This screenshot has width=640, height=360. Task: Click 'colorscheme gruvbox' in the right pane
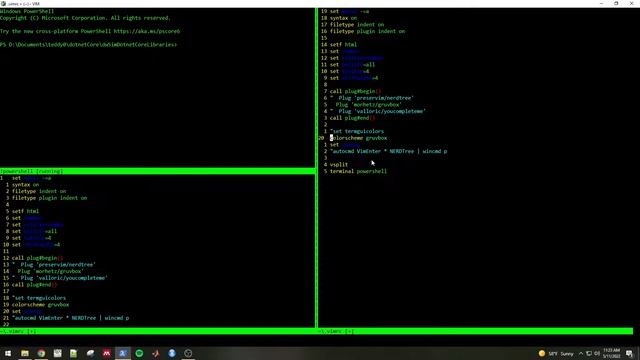point(358,138)
